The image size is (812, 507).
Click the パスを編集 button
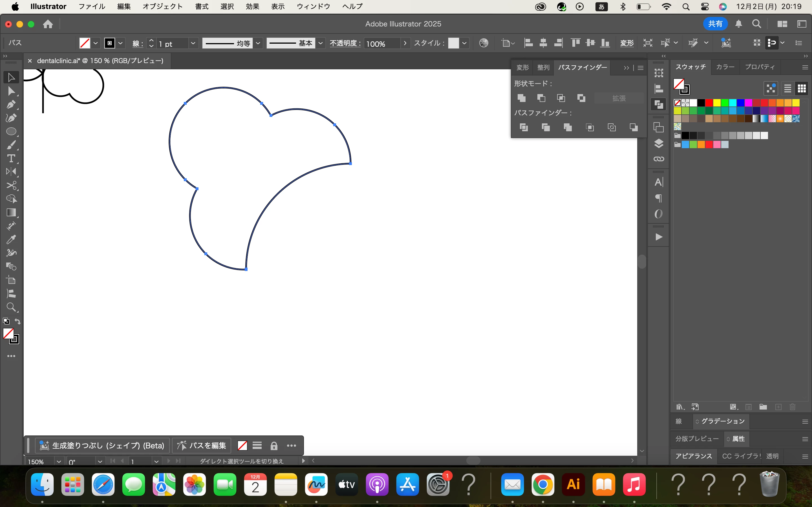(202, 446)
